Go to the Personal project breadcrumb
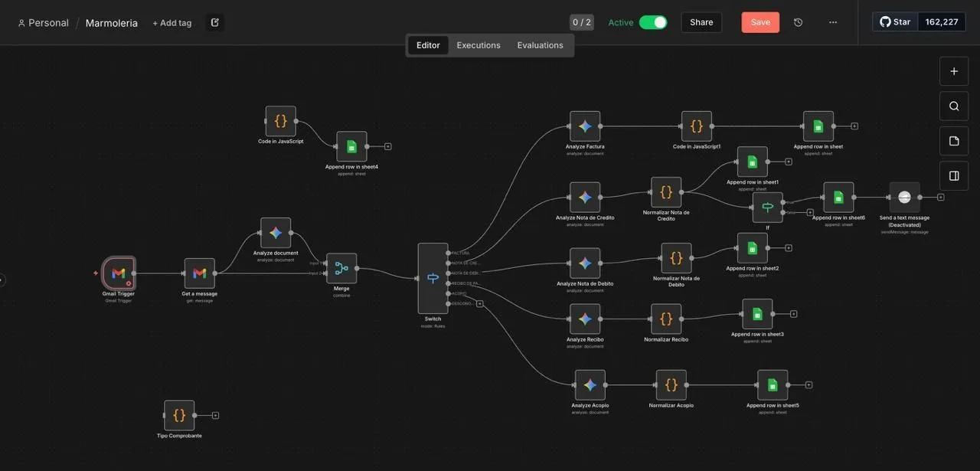The image size is (980, 471). (x=43, y=23)
